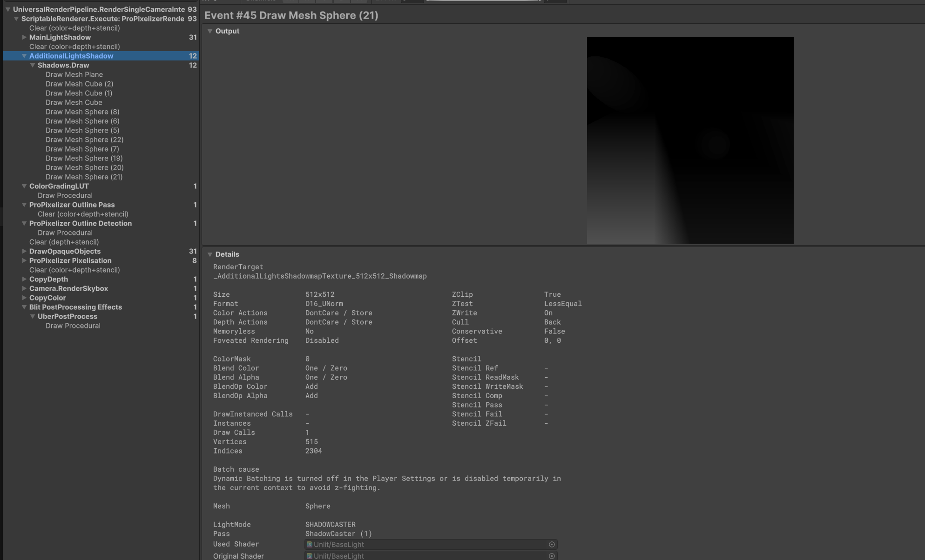Image resolution: width=925 pixels, height=560 pixels.
Task: Select the Draw Mesh Sphere (7) event
Action: click(82, 149)
